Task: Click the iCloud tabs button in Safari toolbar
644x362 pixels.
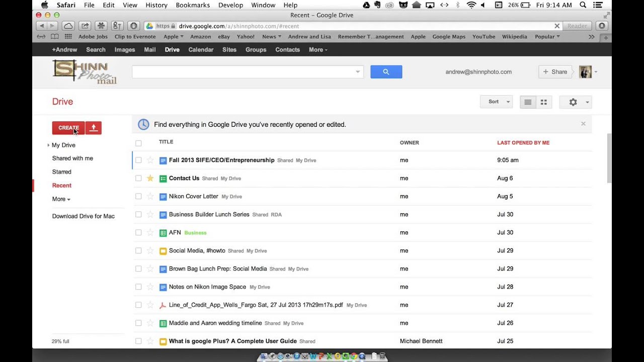Action: [68, 26]
